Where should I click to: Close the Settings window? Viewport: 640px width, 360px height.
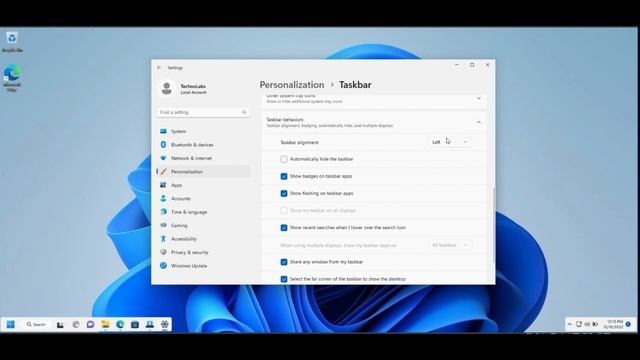[487, 64]
